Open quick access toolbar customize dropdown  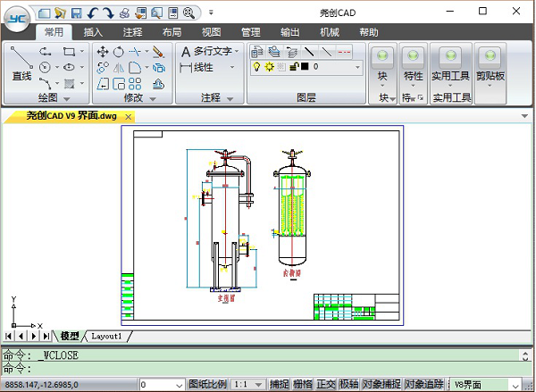click(211, 13)
